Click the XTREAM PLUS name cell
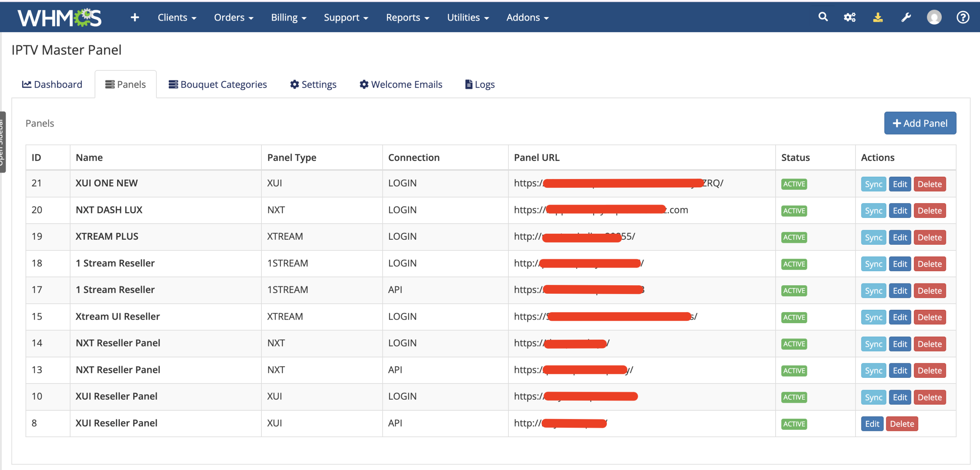Screen dimensions: 980x470 166,236
